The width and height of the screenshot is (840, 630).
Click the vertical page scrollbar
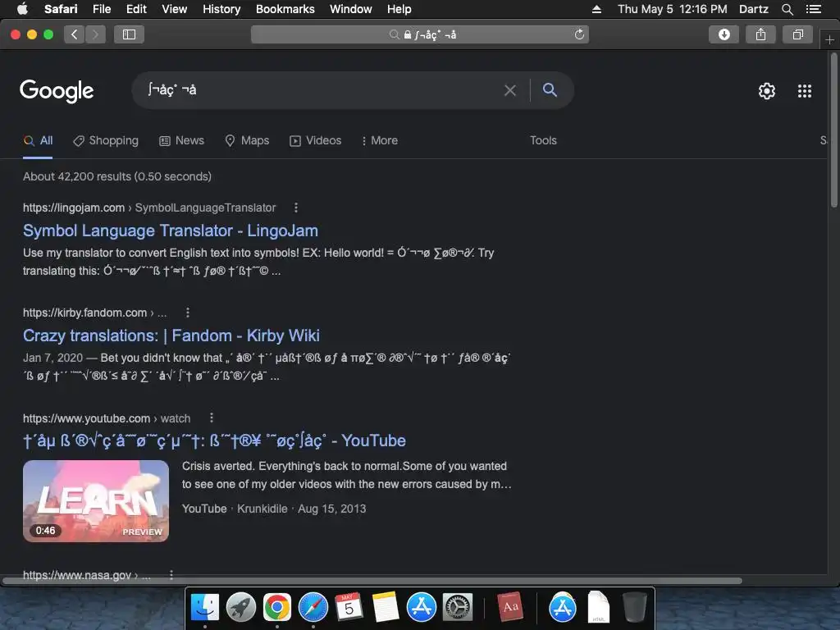(833, 129)
